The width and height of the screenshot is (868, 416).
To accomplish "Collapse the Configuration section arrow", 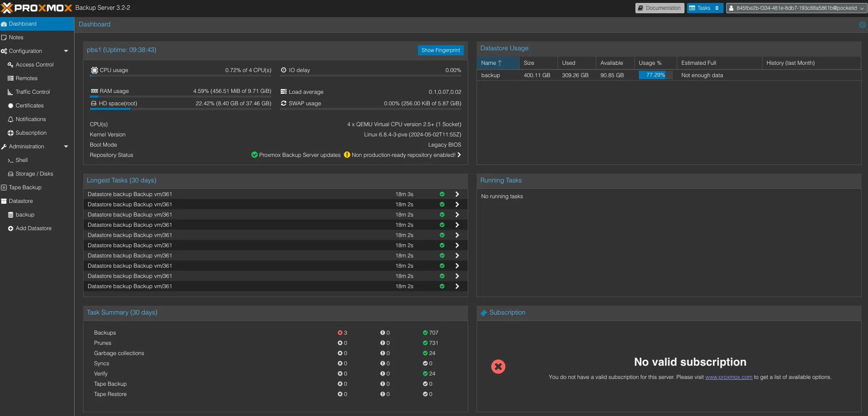I will pyautogui.click(x=66, y=51).
